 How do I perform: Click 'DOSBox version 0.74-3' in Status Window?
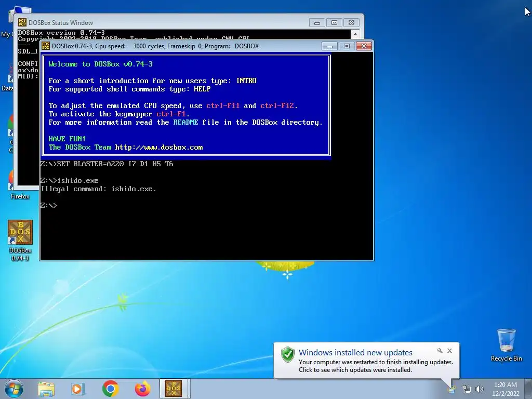61,33
